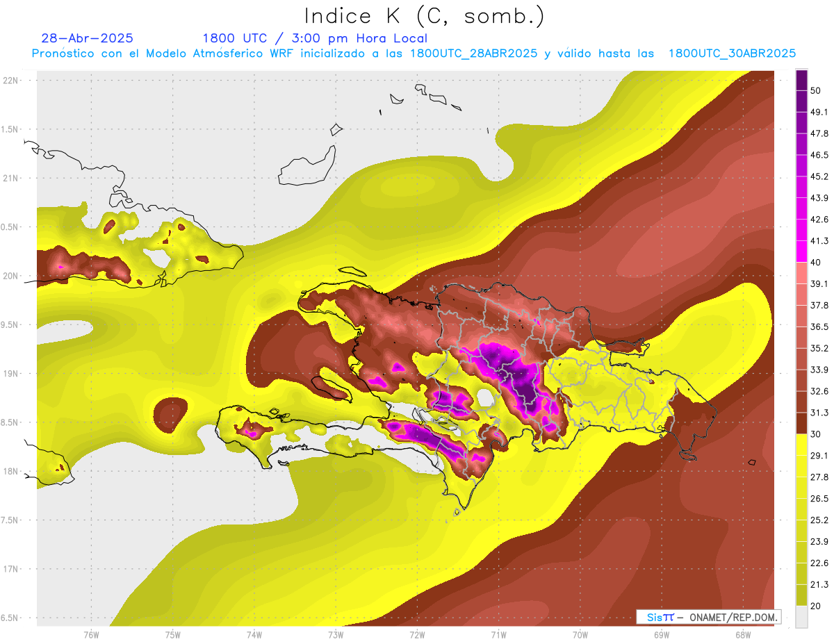Click the '76W' longitude label
834x644 pixels.
[x=91, y=634]
